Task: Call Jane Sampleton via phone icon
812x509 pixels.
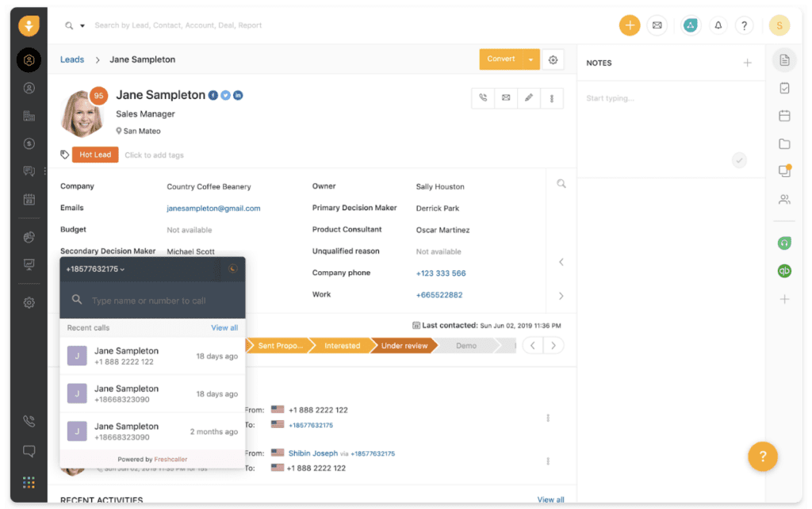Action: pyautogui.click(x=483, y=98)
